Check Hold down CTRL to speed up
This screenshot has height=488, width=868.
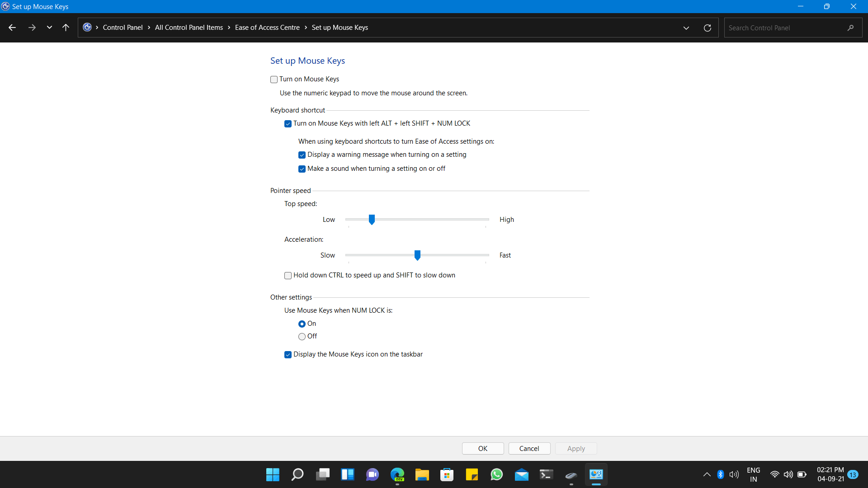[288, 276]
